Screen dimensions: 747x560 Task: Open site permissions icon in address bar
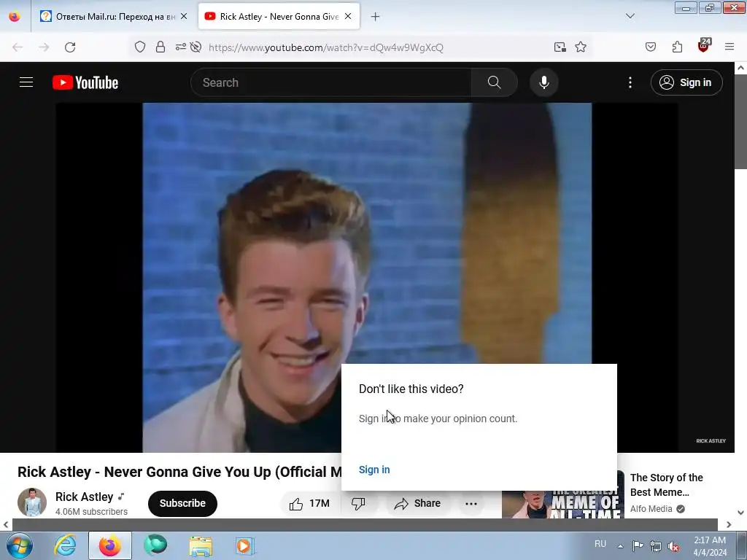(x=181, y=47)
